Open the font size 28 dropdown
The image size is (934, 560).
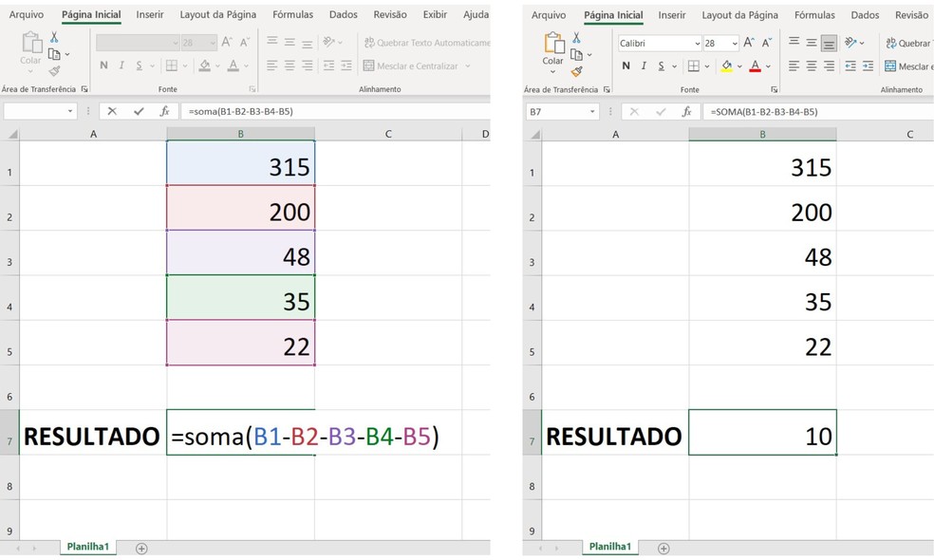(734, 42)
